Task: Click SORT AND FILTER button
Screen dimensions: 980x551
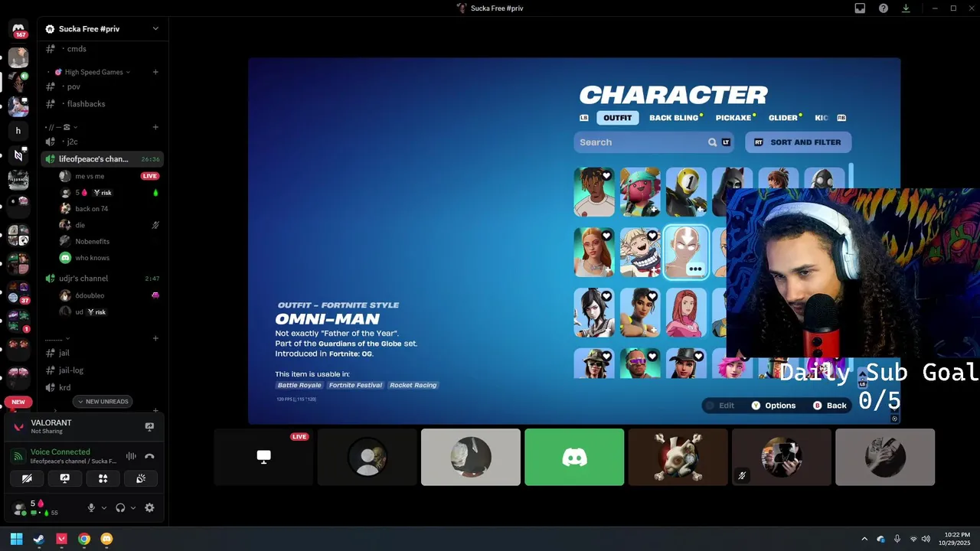Action: click(799, 142)
